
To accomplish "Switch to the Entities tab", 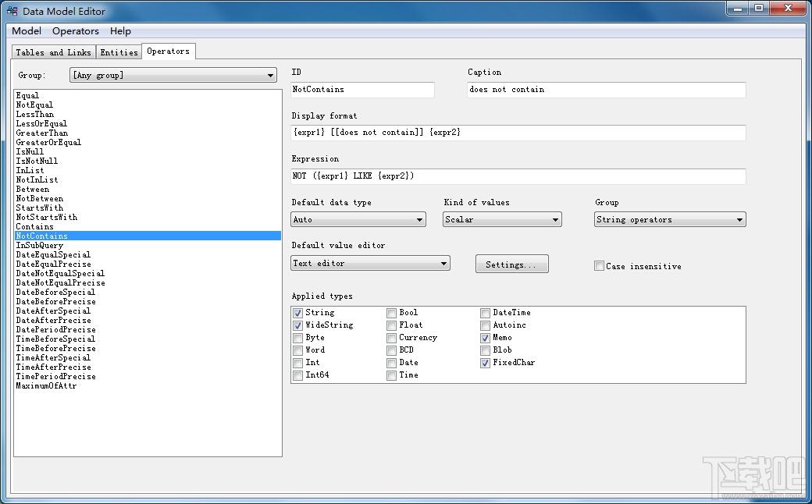I will pos(119,52).
